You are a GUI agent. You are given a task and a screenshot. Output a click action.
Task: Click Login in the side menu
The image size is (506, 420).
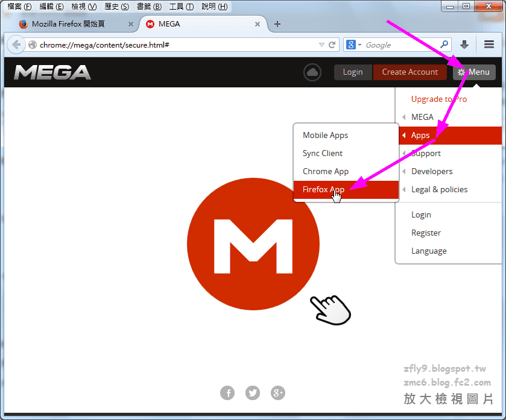click(x=421, y=215)
